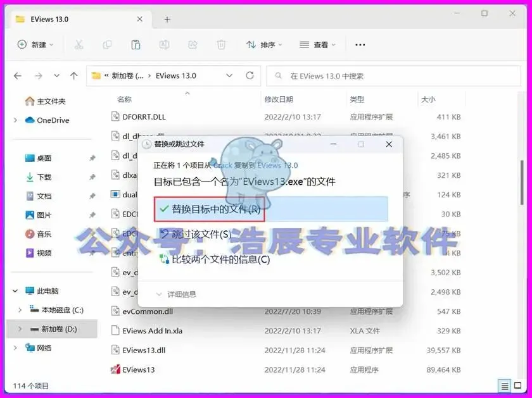Unpin 桌面 using its pin icon

(92, 158)
